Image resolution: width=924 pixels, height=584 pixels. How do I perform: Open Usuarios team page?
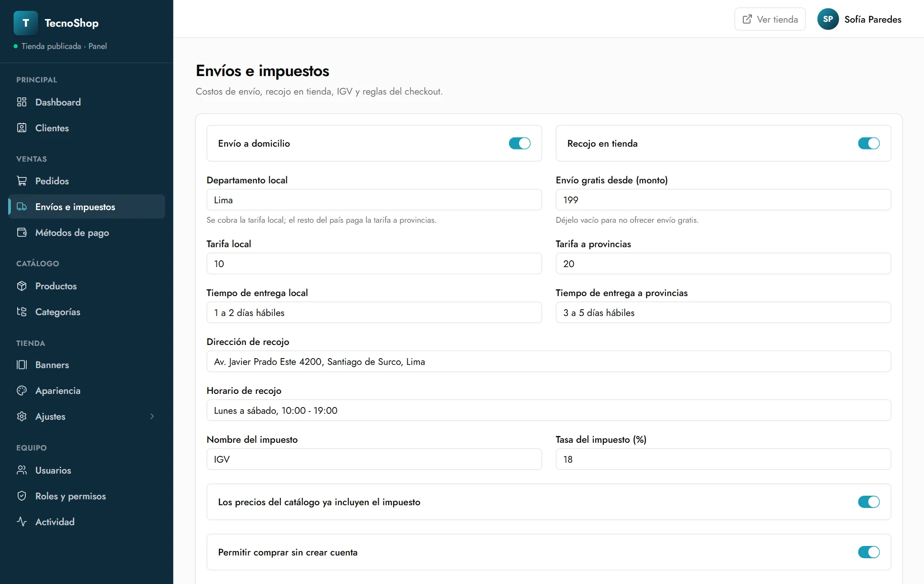point(87,470)
